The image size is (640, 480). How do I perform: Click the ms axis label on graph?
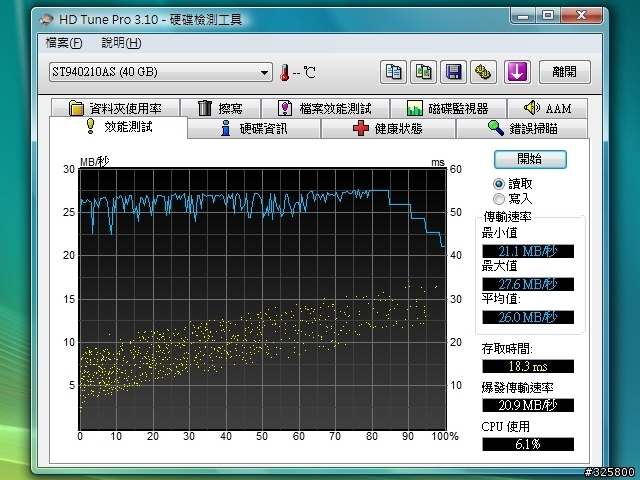coord(438,162)
